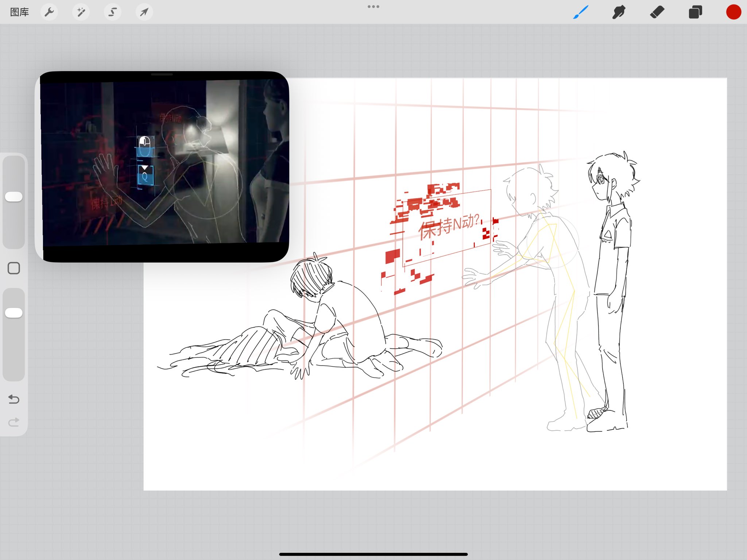Click the brush opacity slider handle
Screen dimensions: 747x560
[x=14, y=313]
